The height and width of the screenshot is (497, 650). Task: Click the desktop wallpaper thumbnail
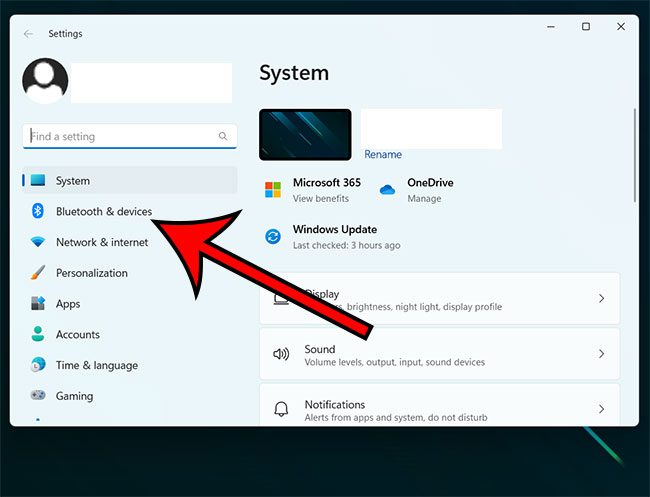tap(305, 135)
